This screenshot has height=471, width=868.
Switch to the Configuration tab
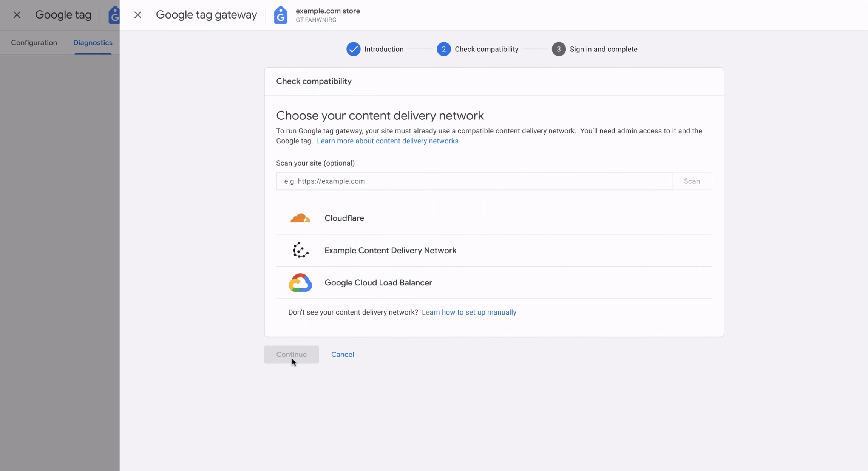click(x=34, y=43)
